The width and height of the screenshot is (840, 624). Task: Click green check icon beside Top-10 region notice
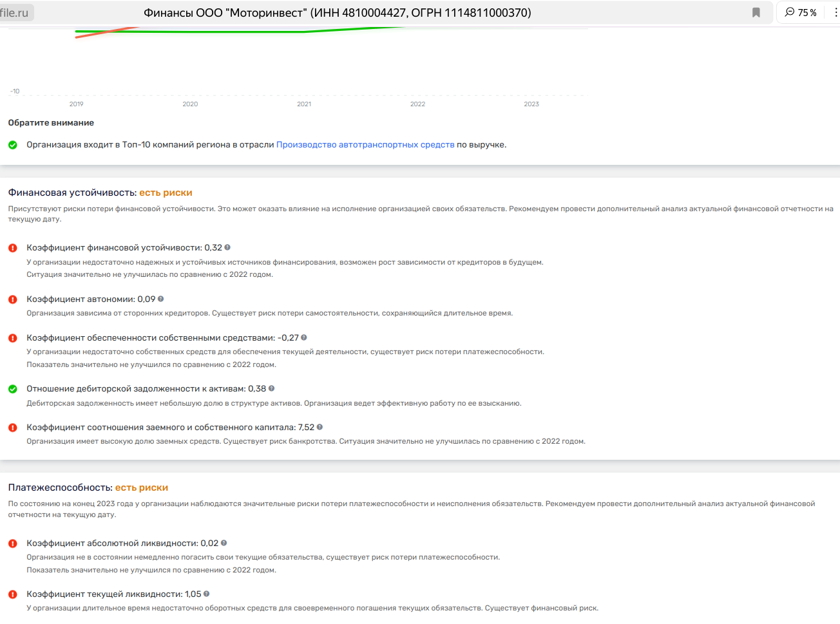click(x=13, y=145)
